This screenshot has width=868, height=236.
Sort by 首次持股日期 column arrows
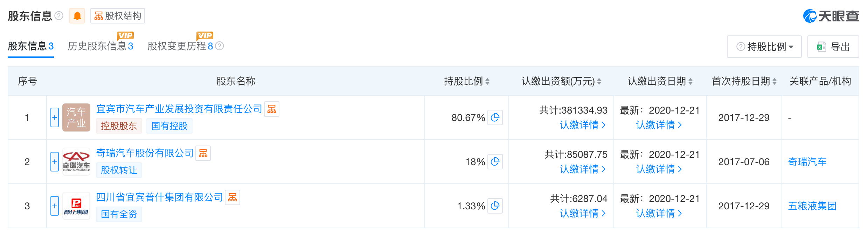775,81
